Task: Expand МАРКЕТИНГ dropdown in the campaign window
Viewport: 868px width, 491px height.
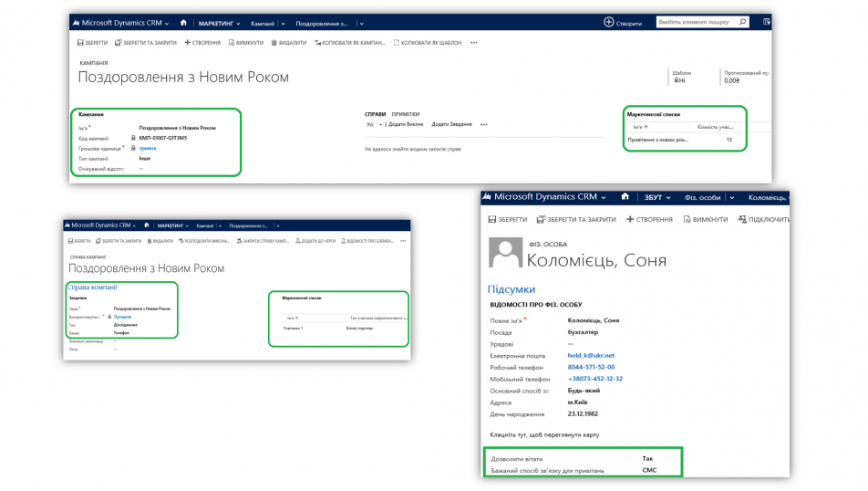Action: click(x=238, y=24)
